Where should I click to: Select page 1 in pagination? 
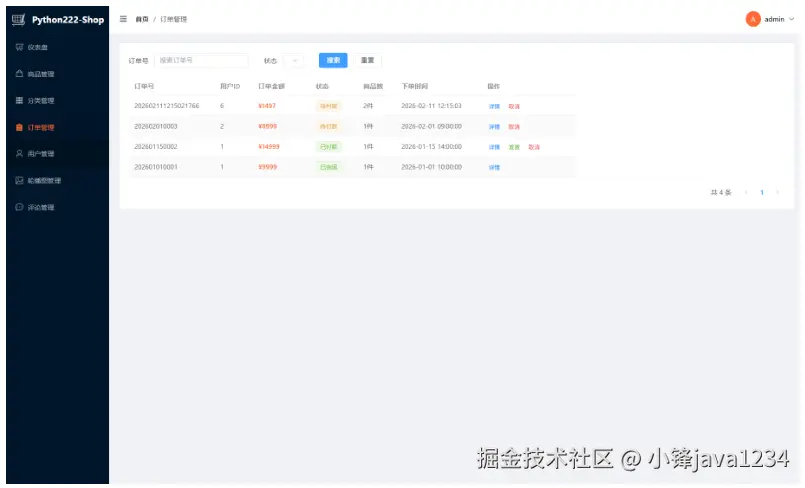click(762, 192)
